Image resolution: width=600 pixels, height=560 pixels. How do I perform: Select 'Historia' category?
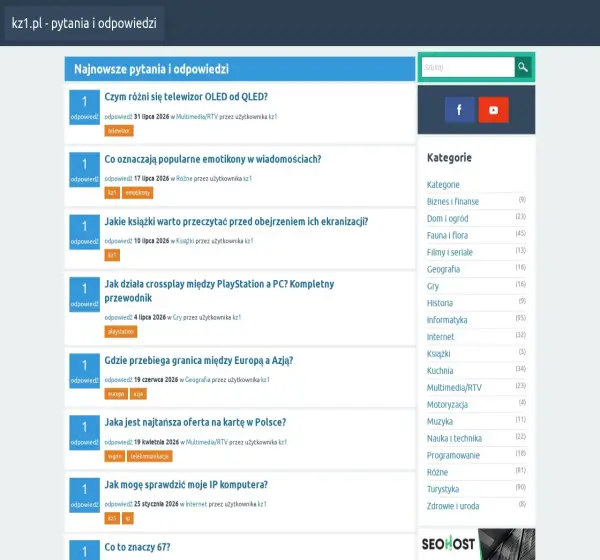pyautogui.click(x=440, y=303)
